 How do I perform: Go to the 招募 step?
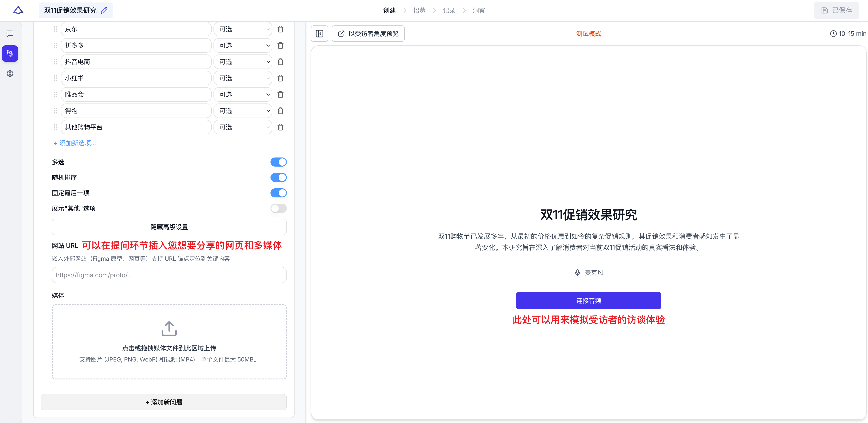click(x=419, y=10)
